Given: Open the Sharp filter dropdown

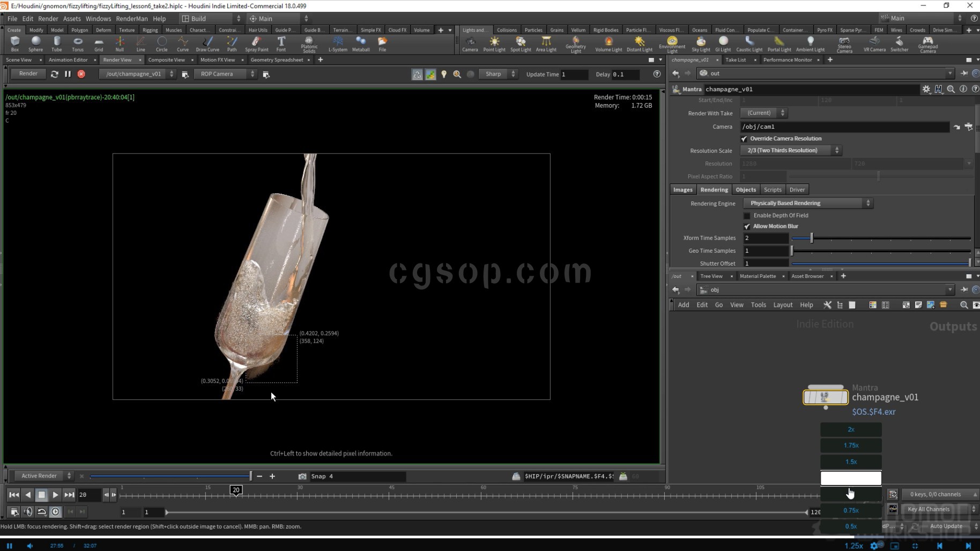Looking at the screenshot, I should (498, 74).
